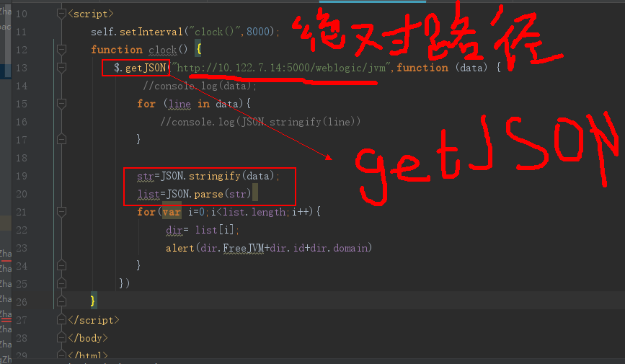Click line number 22 in the gutter

point(22,231)
